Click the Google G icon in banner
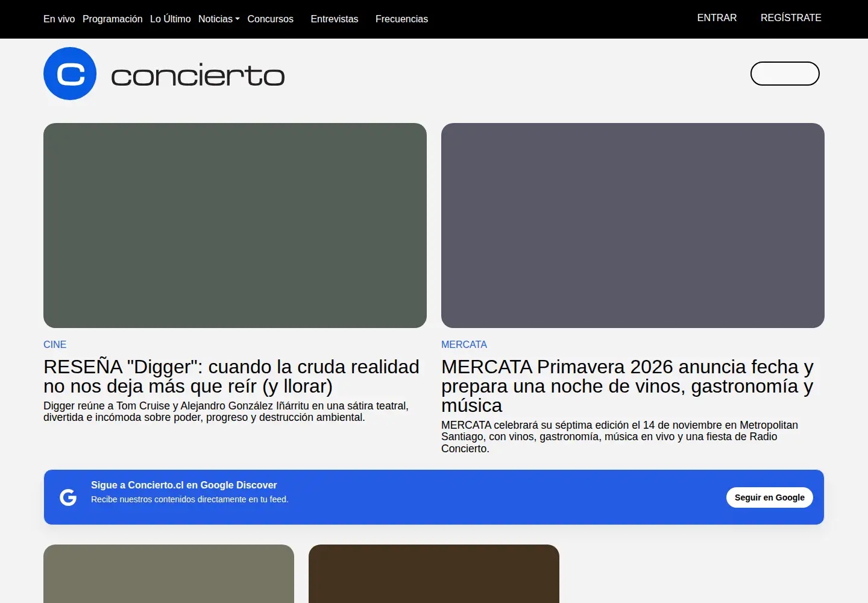 coord(68,497)
